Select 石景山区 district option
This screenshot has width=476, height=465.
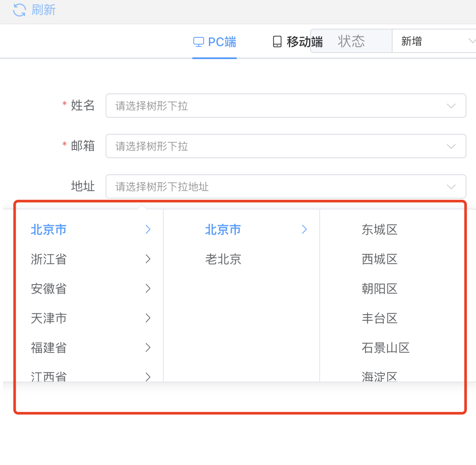[386, 348]
